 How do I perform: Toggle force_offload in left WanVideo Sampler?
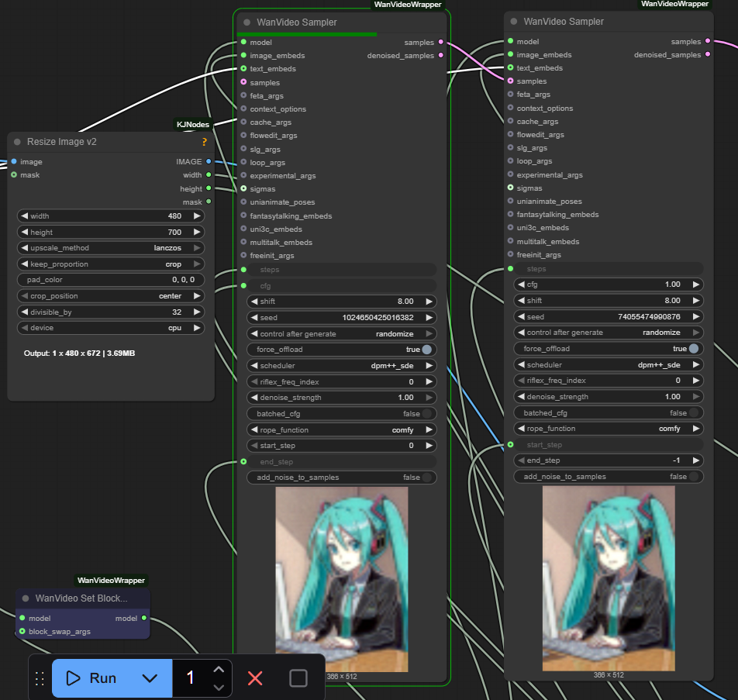pos(342,350)
